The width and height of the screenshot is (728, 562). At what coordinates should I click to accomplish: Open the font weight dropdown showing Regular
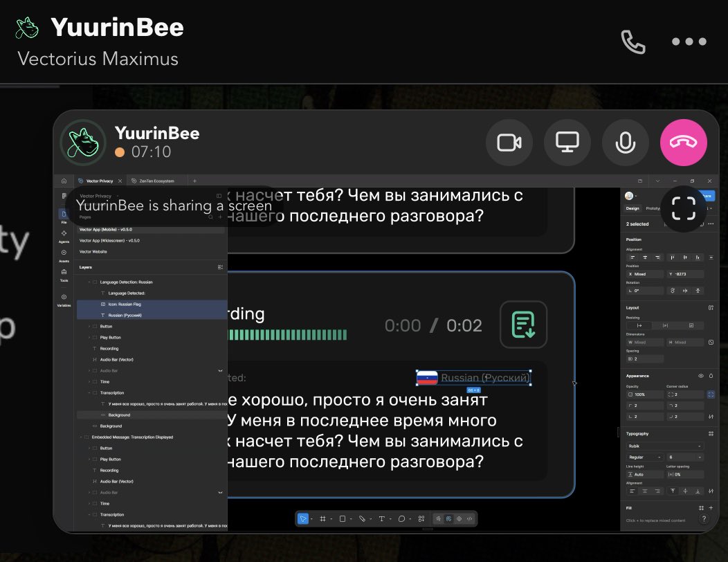coord(644,457)
